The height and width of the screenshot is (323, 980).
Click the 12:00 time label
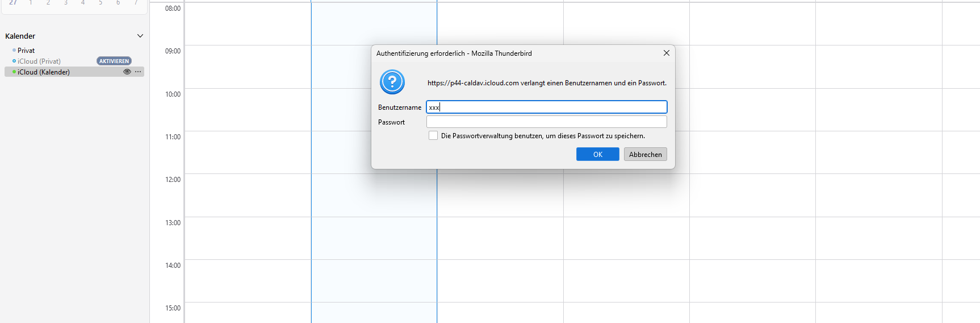tap(173, 180)
